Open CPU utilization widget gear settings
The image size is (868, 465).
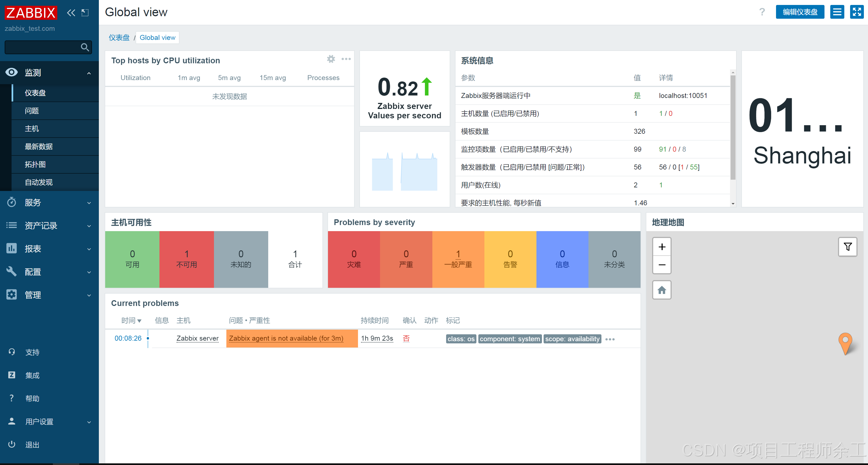[331, 59]
